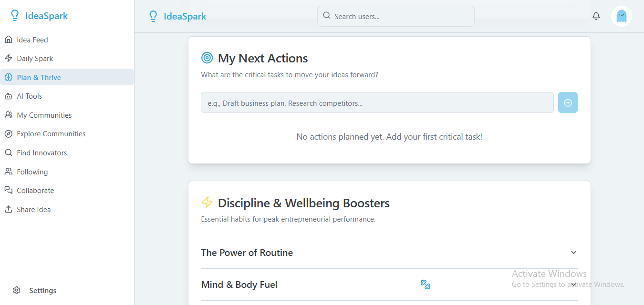Screen dimensions: 644x305
Task: Expand the Mind & Body Fuel chevron
Action: click(574, 285)
